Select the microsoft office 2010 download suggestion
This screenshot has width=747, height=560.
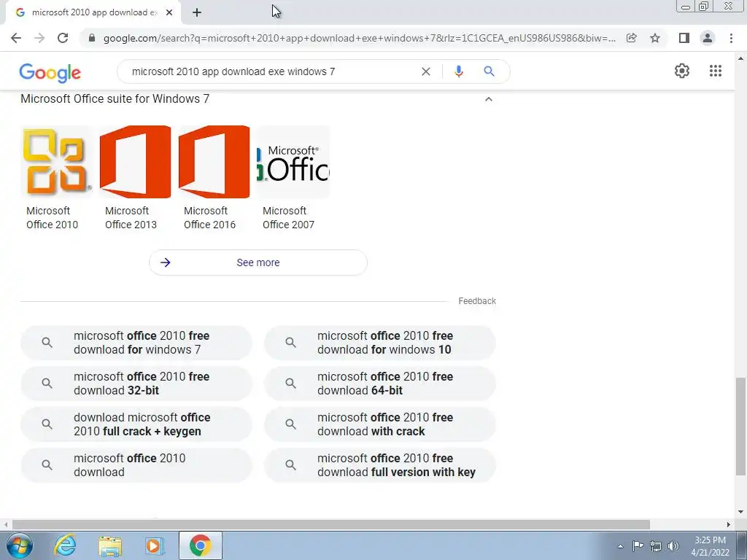(x=136, y=465)
